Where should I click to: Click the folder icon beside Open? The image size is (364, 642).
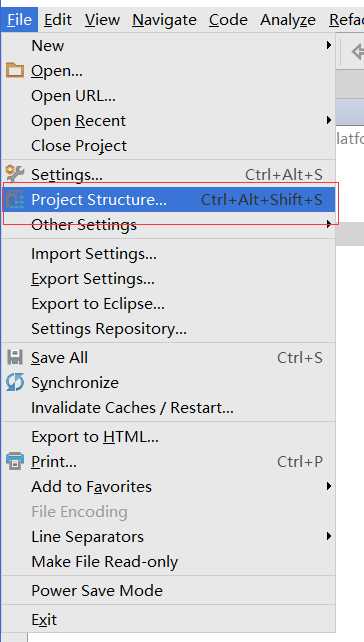click(15, 70)
